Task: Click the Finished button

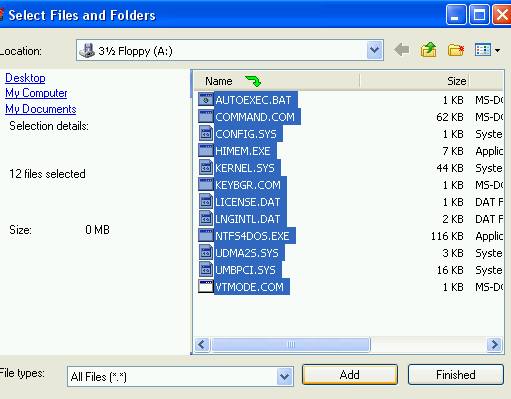Action: (x=456, y=375)
